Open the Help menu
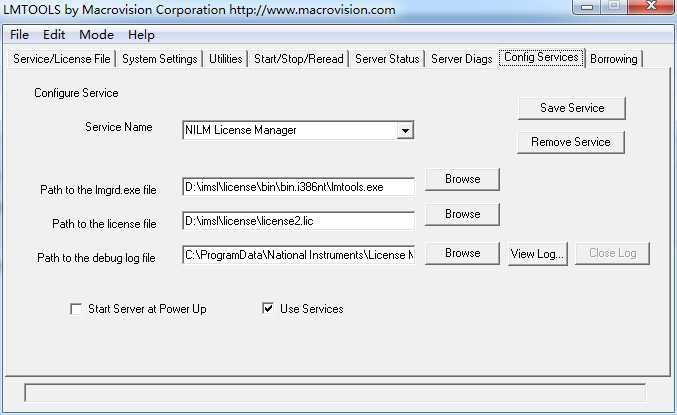Viewport: 677px width, 415px height. click(141, 35)
